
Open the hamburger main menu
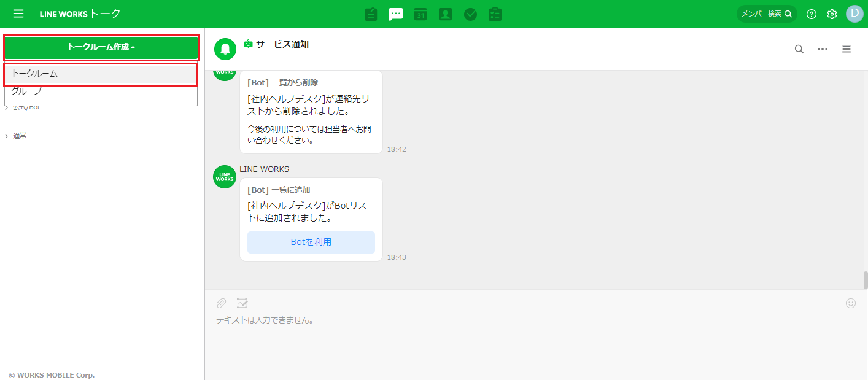tap(18, 14)
